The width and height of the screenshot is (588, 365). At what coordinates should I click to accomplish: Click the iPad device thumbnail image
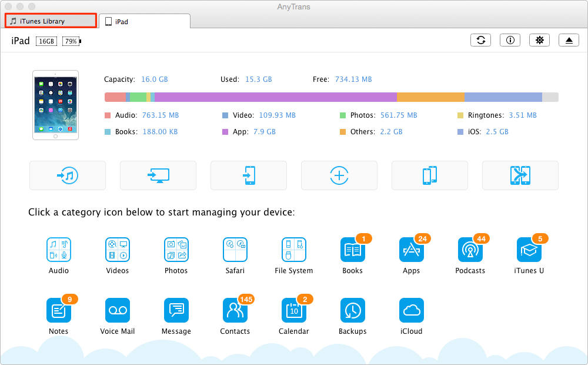point(55,105)
